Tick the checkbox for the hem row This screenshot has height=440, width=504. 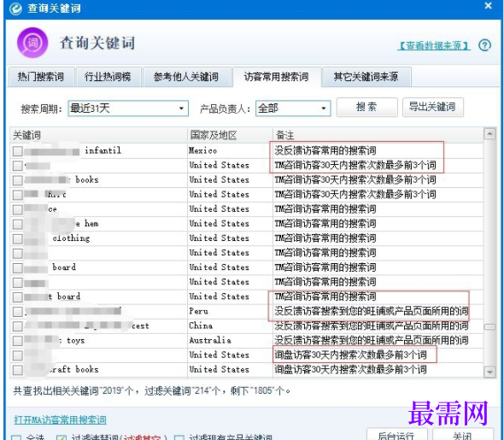[18, 224]
